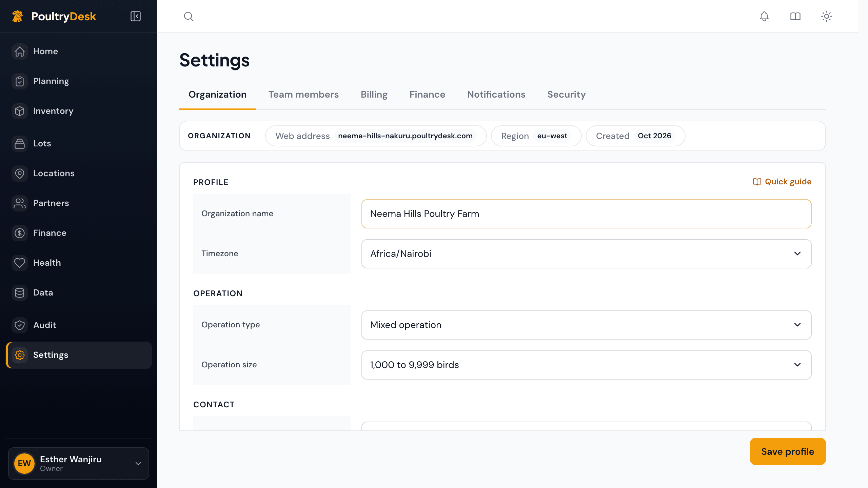Screen dimensions: 868x488
Task: Open Locations pin icon
Action: coord(20,174)
